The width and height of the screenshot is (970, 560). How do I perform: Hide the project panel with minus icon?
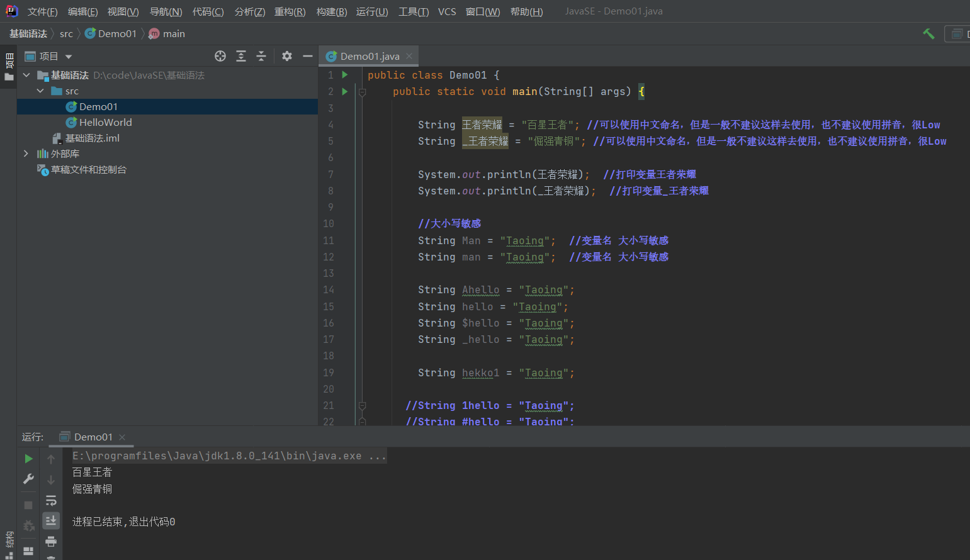coord(308,56)
